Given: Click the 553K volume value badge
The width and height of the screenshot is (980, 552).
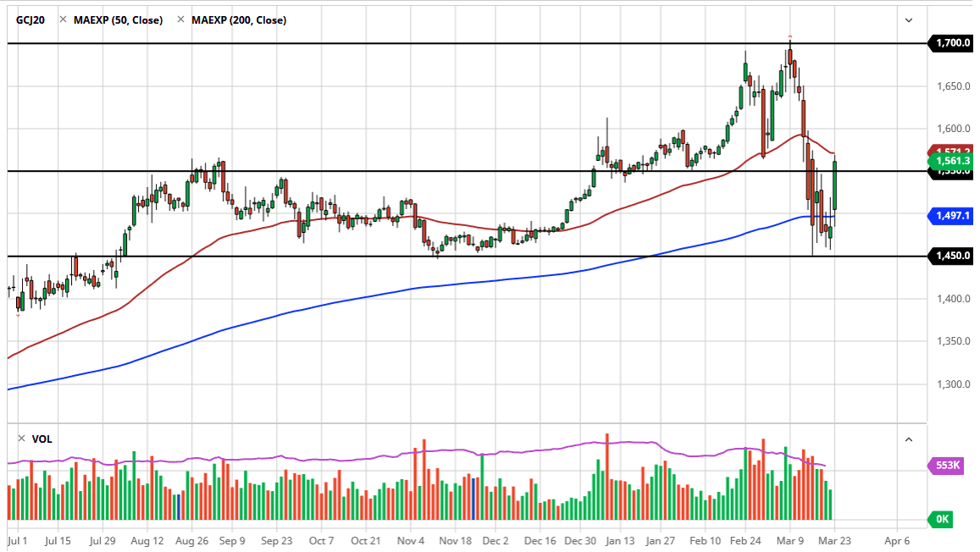Looking at the screenshot, I should [946, 464].
